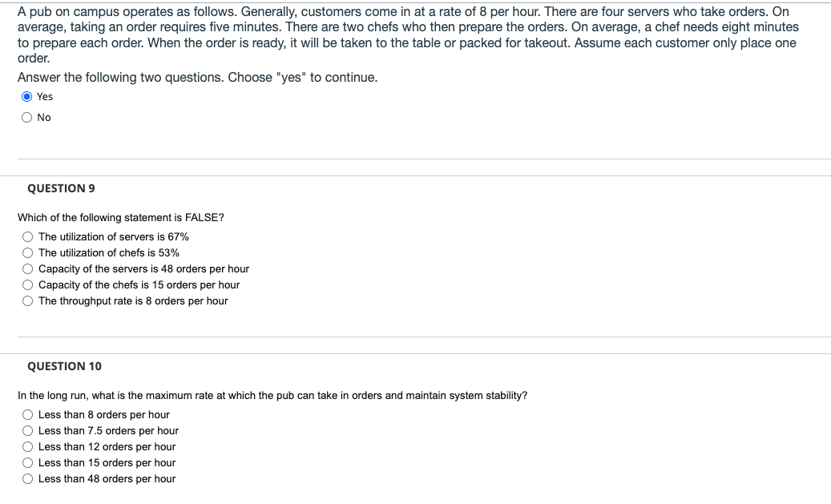Click the maximum rate system stability question text
This screenshot has height=504, width=831.
click(x=272, y=396)
